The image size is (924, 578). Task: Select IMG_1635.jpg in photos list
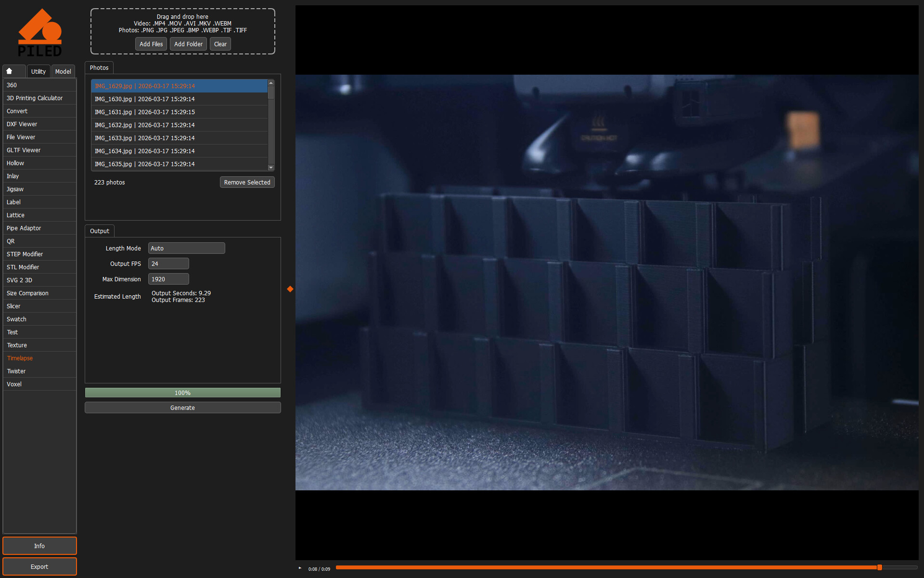coord(179,164)
